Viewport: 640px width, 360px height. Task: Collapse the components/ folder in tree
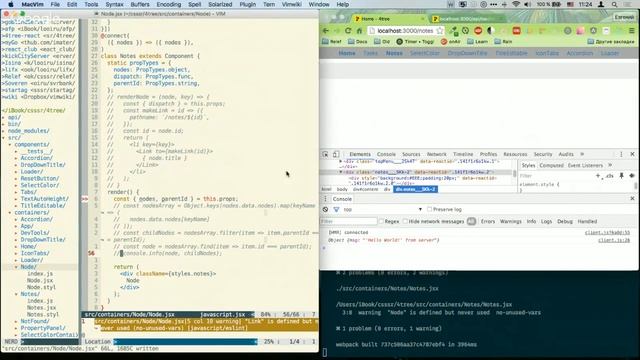click(10, 144)
